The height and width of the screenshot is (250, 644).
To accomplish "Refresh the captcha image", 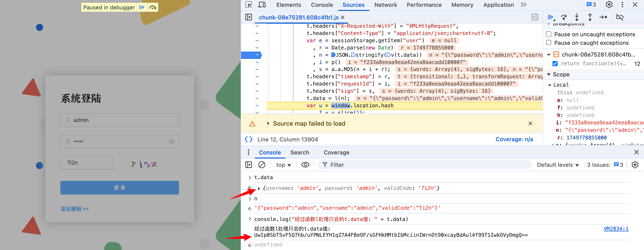I will pyautogui.click(x=144, y=164).
